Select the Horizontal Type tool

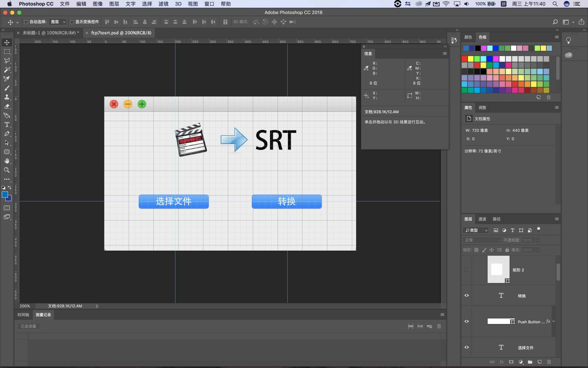click(7, 124)
